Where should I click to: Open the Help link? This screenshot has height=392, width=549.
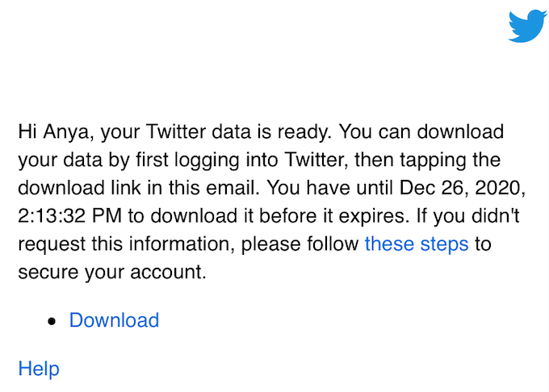coord(38,369)
